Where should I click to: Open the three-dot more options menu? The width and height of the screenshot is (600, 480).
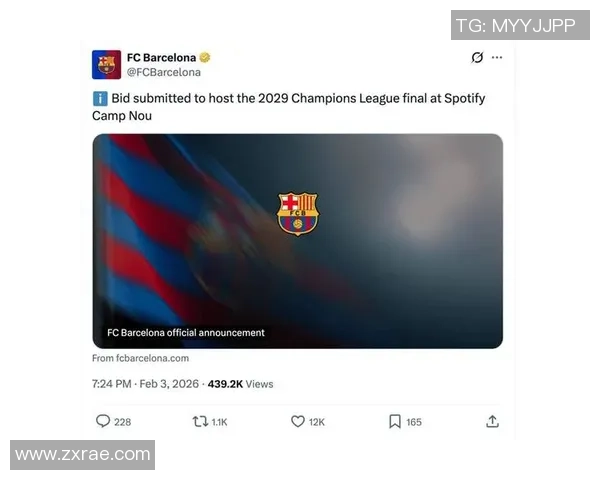tap(497, 57)
